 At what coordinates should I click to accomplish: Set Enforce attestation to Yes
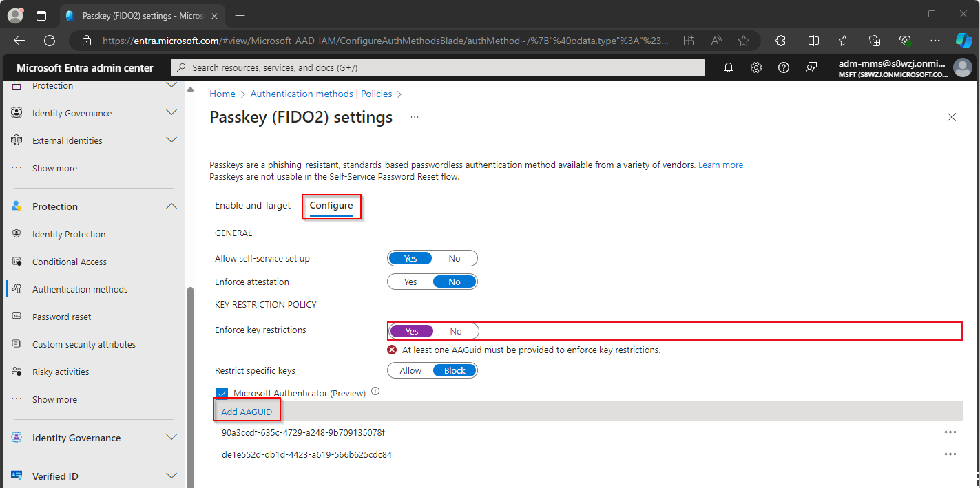pos(410,282)
